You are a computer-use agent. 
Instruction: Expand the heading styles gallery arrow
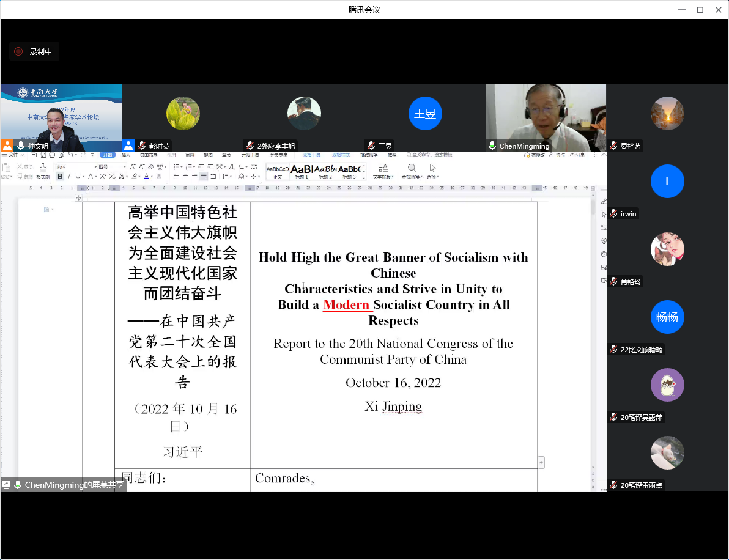click(x=364, y=177)
